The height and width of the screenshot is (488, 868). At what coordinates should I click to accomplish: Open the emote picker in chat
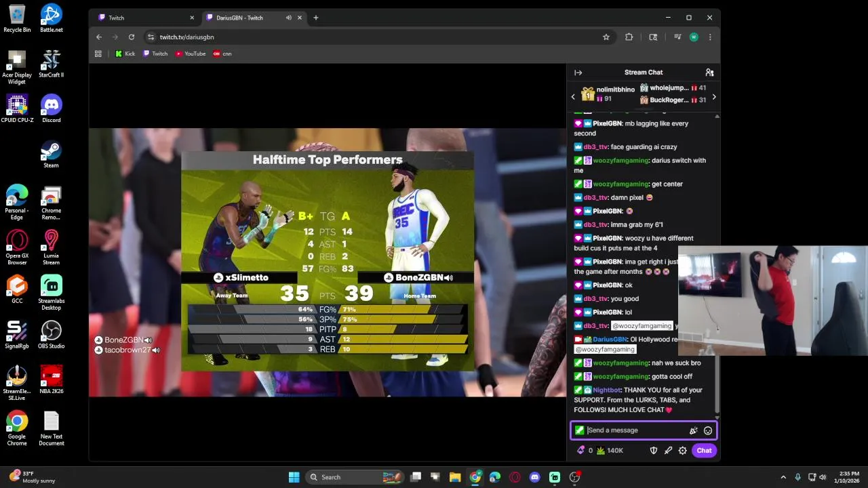pyautogui.click(x=708, y=430)
